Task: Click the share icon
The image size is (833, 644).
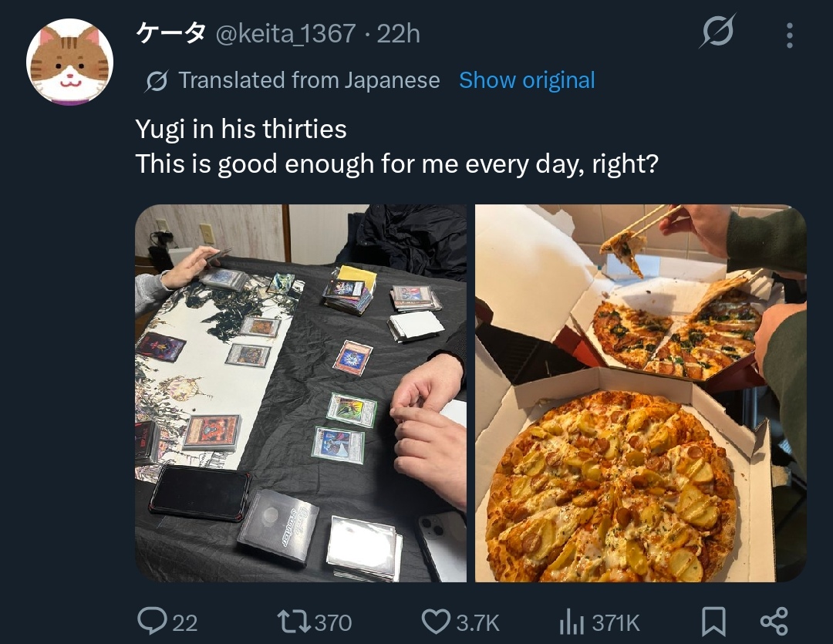Action: coord(774,621)
